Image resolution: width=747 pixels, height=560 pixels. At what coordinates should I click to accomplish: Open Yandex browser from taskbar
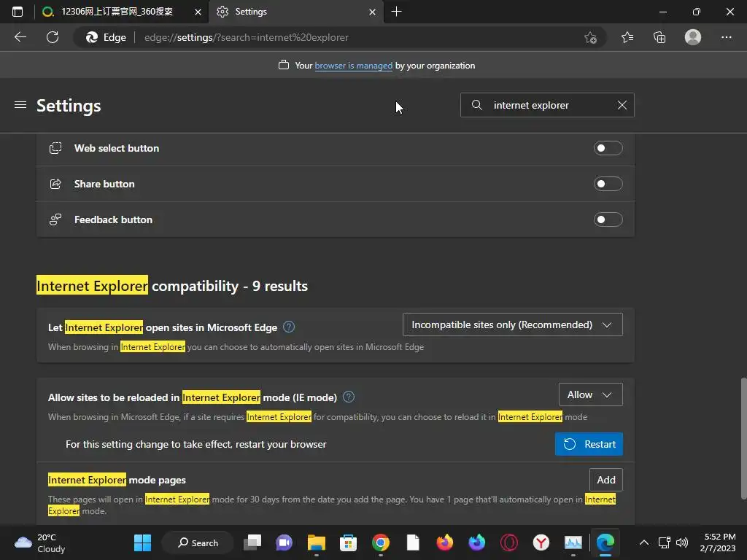click(x=541, y=542)
